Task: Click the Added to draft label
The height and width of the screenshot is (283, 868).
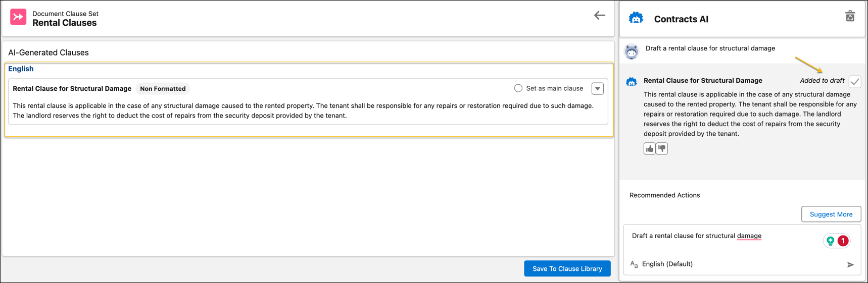Action: pyautogui.click(x=822, y=81)
